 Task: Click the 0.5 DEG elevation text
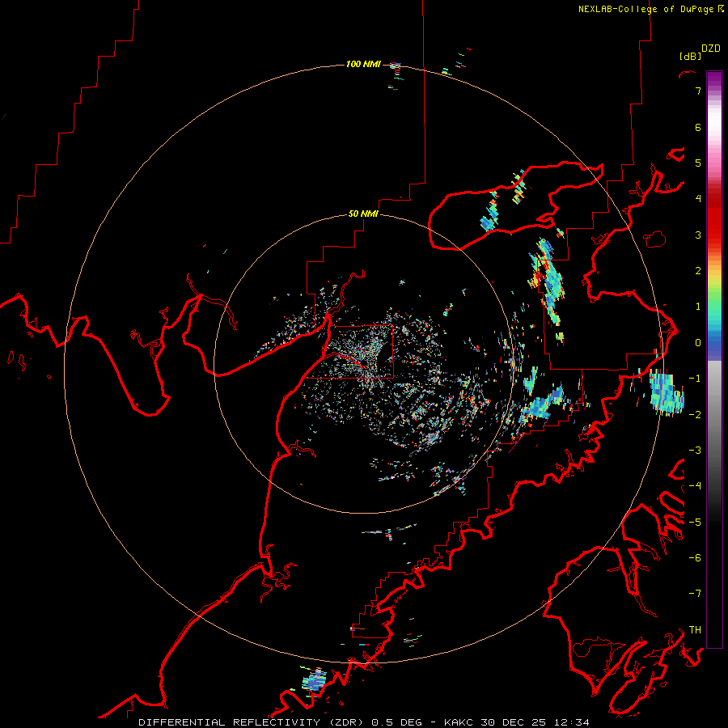tap(397, 722)
